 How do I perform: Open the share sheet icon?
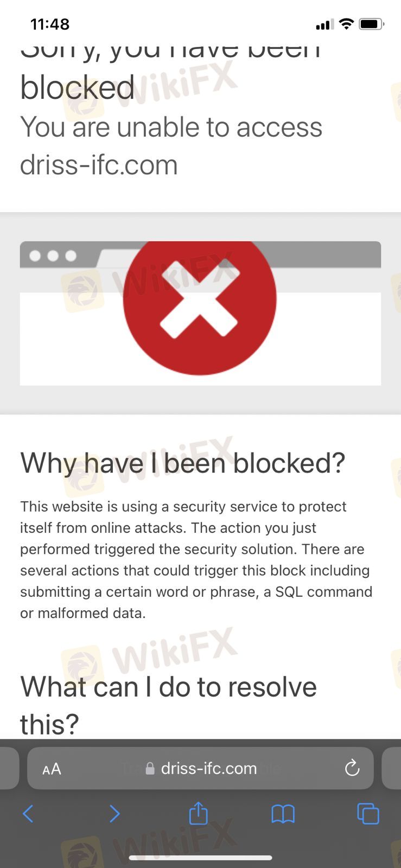pos(199,813)
